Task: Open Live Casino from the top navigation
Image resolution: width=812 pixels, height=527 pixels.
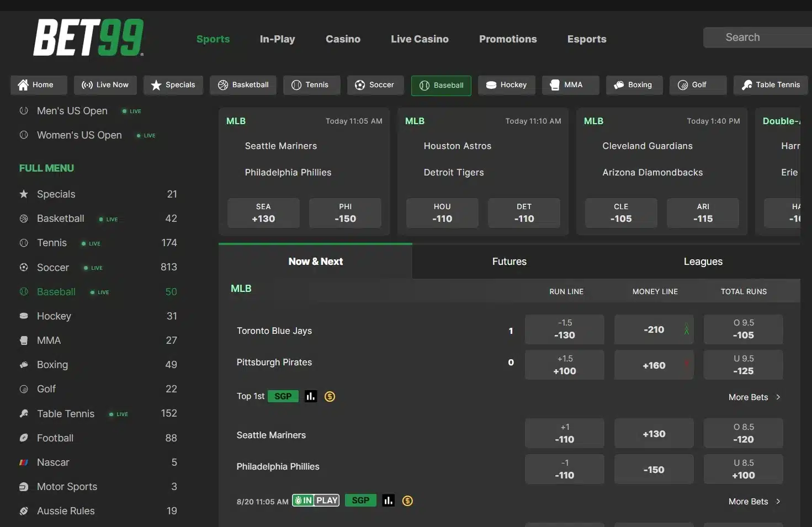Action: [420, 39]
